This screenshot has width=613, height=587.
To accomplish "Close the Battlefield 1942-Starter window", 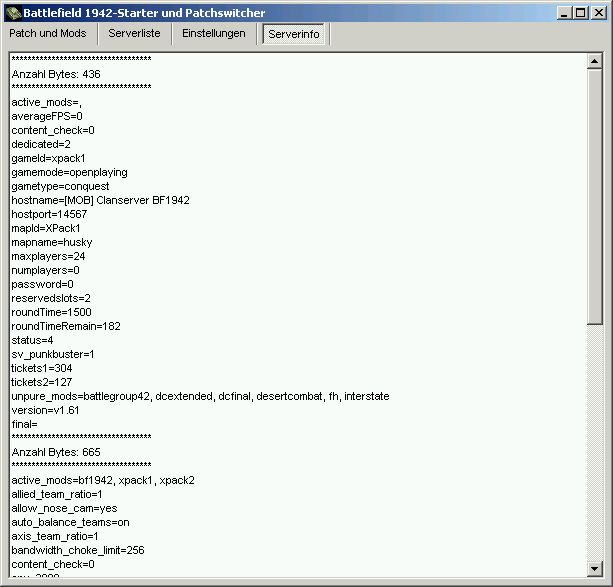I will point(599,13).
